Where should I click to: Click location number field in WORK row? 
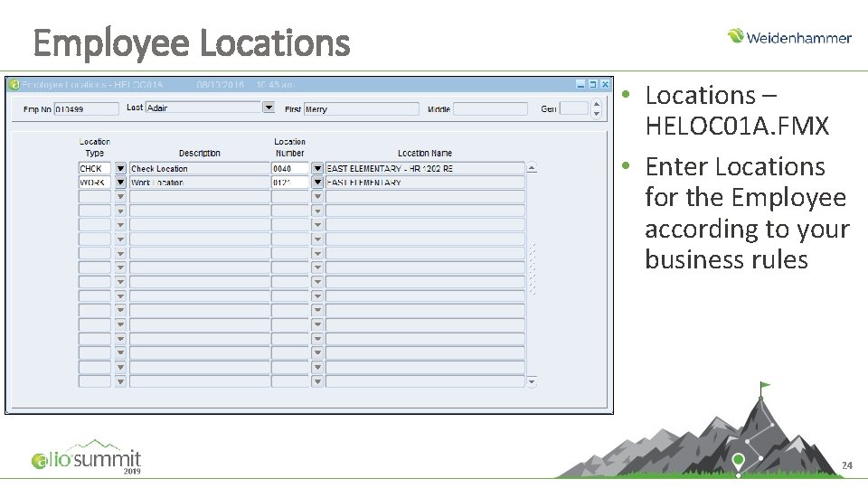tap(289, 182)
